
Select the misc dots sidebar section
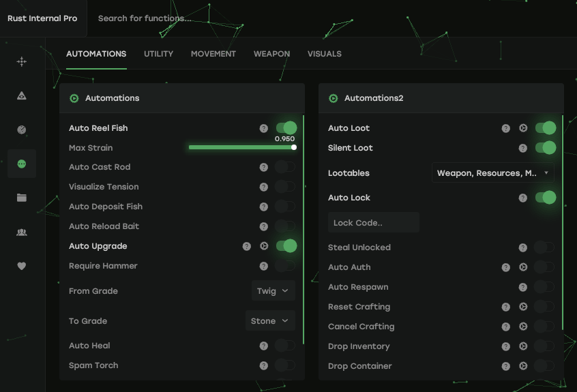point(22,164)
